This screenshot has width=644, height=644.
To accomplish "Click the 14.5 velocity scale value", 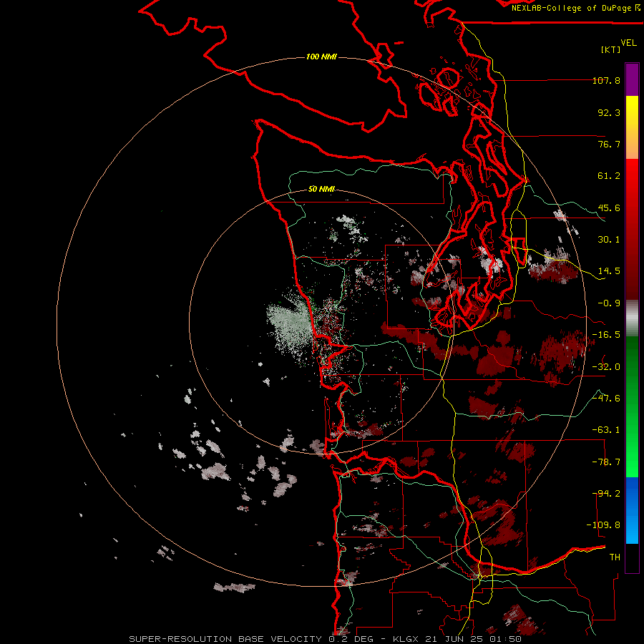I will (609, 271).
